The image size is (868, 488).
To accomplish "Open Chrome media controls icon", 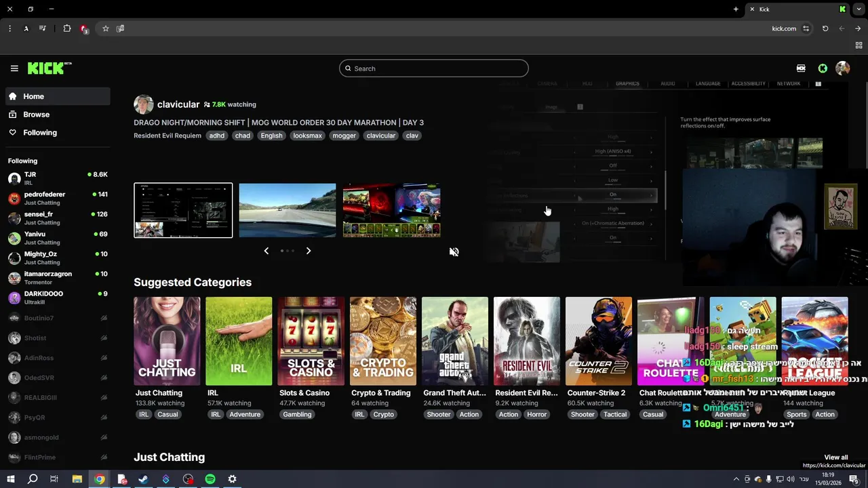I will [x=42, y=28].
